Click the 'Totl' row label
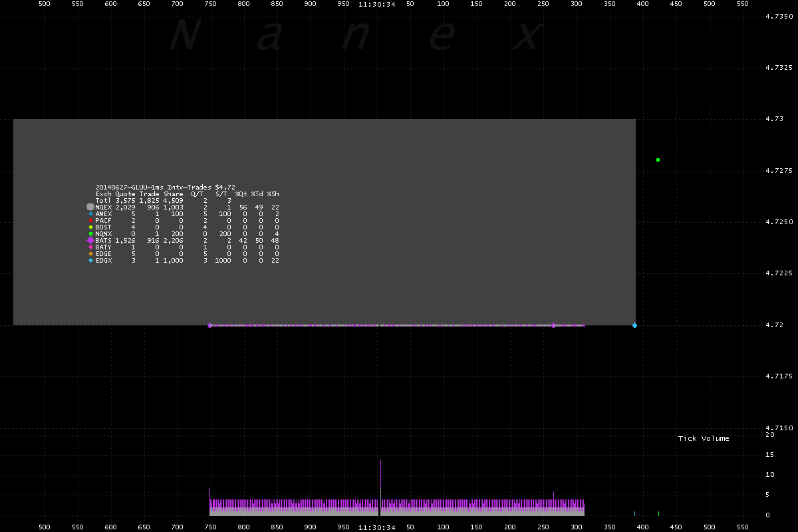This screenshot has height=532, width=798. point(104,201)
